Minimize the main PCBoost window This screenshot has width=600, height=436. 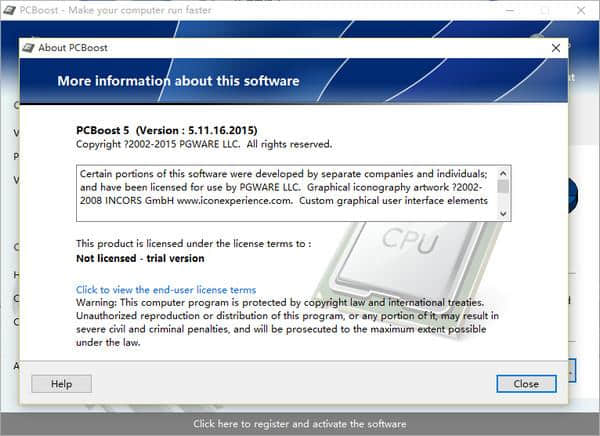click(x=510, y=10)
